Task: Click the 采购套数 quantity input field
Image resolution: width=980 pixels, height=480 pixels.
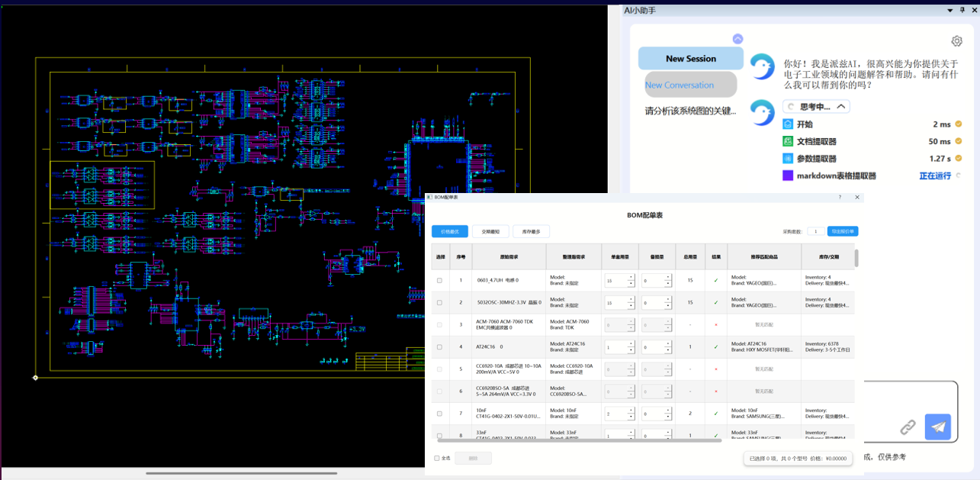Action: click(815, 231)
